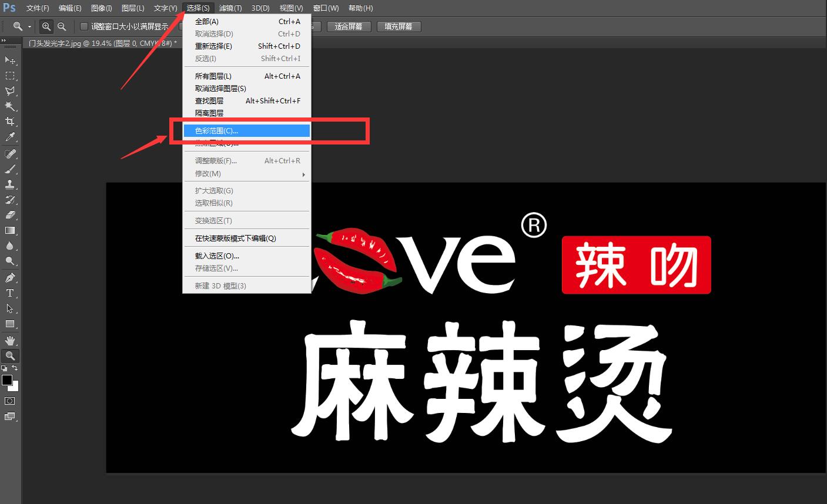Select the Blur tool
This screenshot has width=827, height=504.
(10, 246)
